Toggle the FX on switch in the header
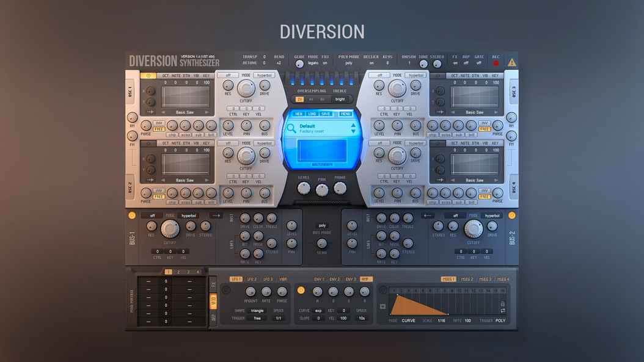 point(455,63)
